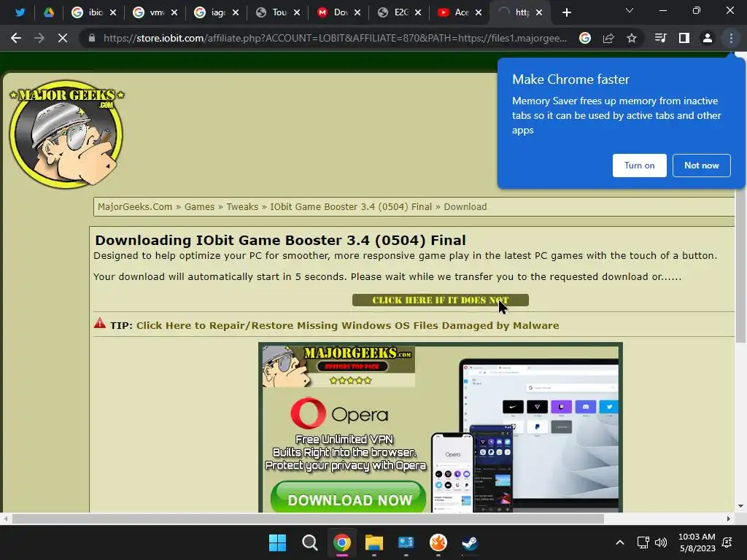Bookmark this tab with star icon
The image size is (747, 560).
click(x=632, y=38)
